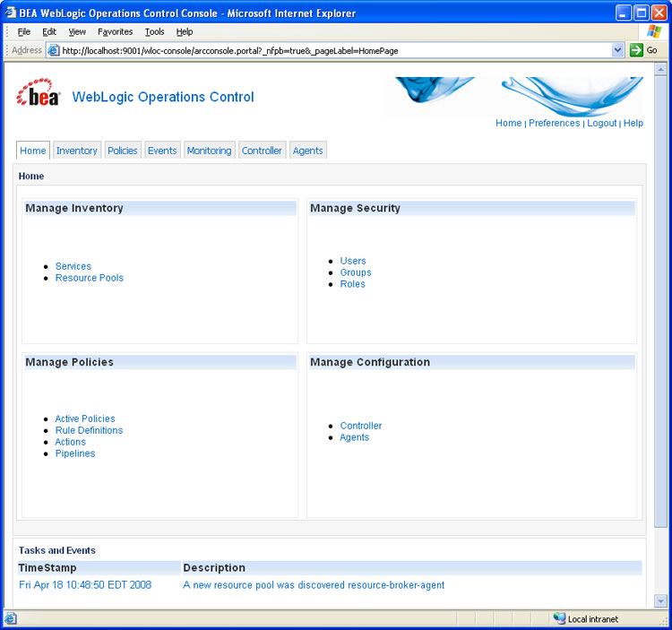
Task: Open the Users link
Action: point(353,261)
